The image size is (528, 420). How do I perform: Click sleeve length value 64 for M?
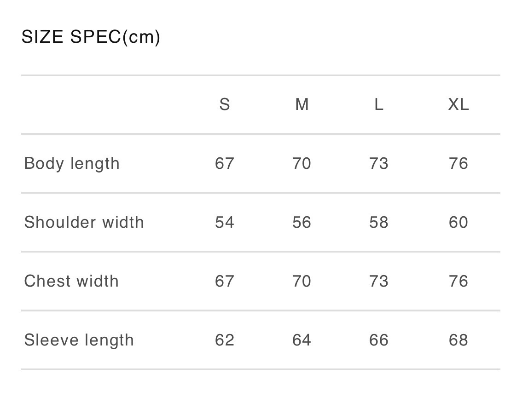[x=302, y=340]
